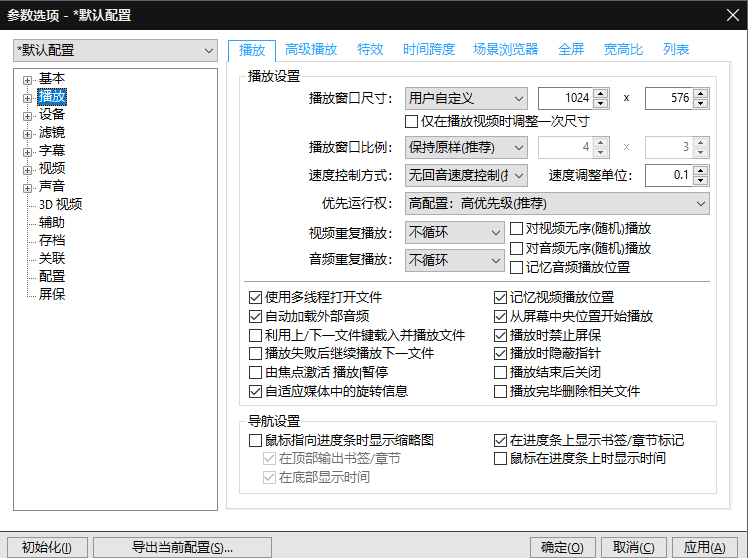Viewport: 748px width, 558px height.
Task: Open the 优先运行权 dropdown
Action: (x=557, y=204)
